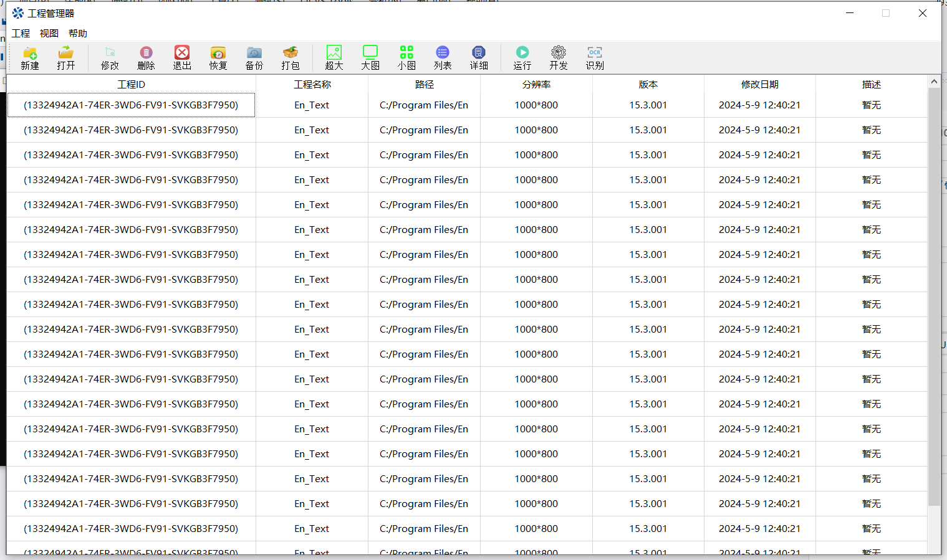
Task: Switch to 小图 small icon view
Action: [x=406, y=57]
